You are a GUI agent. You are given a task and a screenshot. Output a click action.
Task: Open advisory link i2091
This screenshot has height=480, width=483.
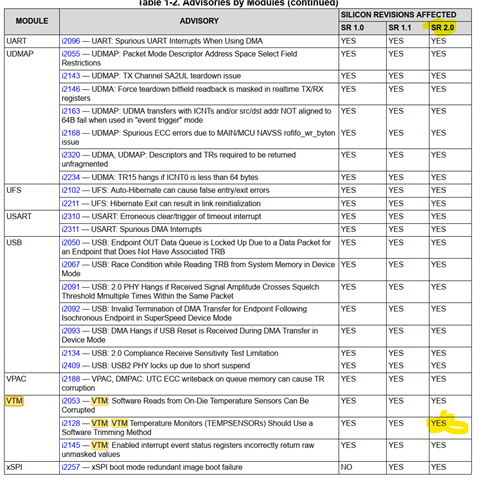coord(71,287)
